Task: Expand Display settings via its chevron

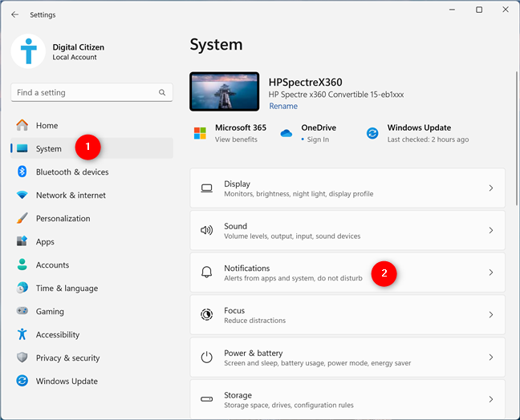Action: (x=491, y=188)
